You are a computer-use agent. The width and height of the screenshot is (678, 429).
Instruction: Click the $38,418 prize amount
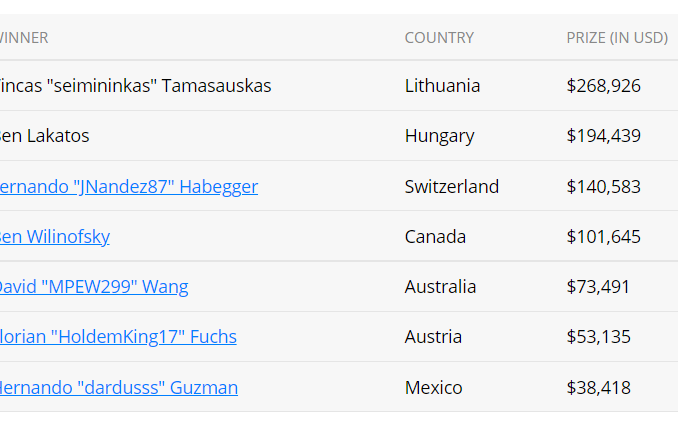point(598,387)
